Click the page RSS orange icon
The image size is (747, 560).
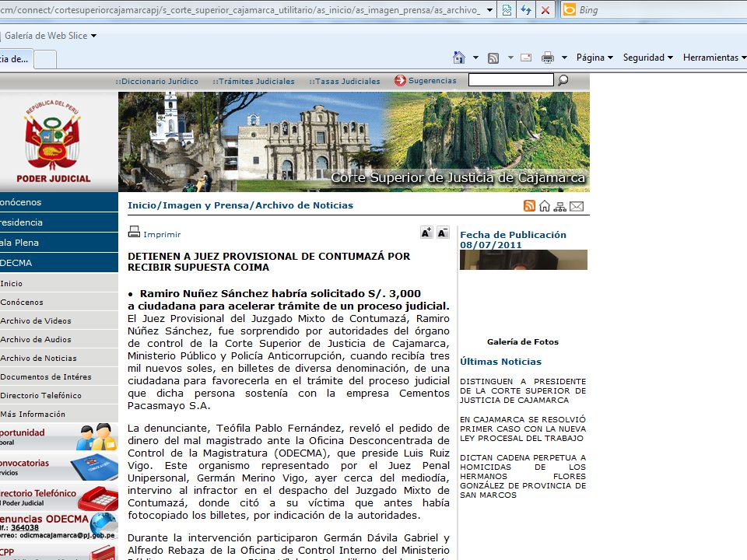tap(529, 205)
